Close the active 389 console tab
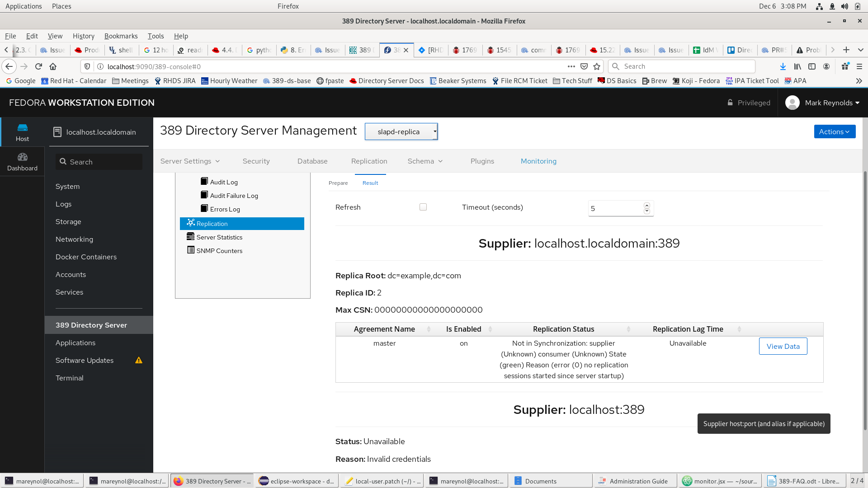 [406, 50]
